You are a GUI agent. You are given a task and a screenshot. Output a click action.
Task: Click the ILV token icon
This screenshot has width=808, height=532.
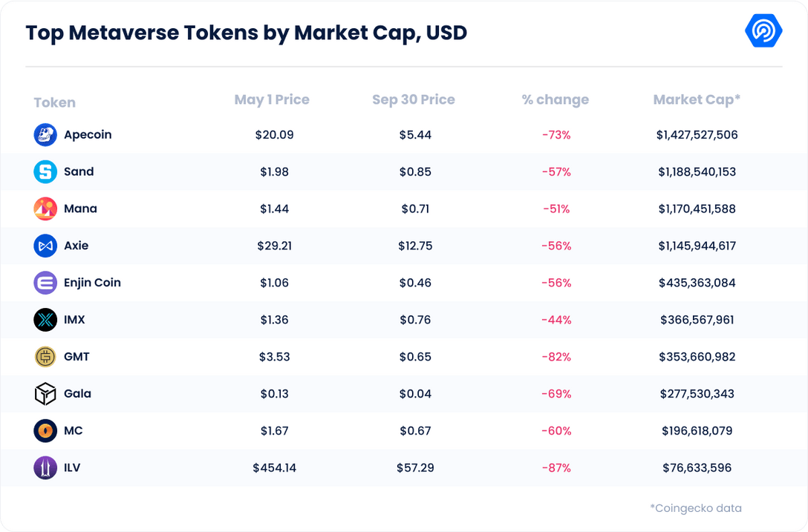[x=45, y=468]
